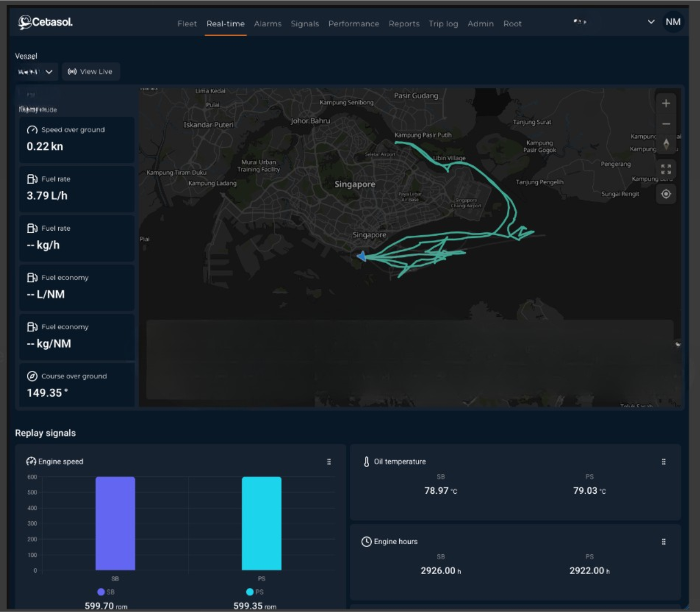Select the blue vessel marker on map
Image resolution: width=700 pixels, height=612 pixels.
(x=361, y=256)
